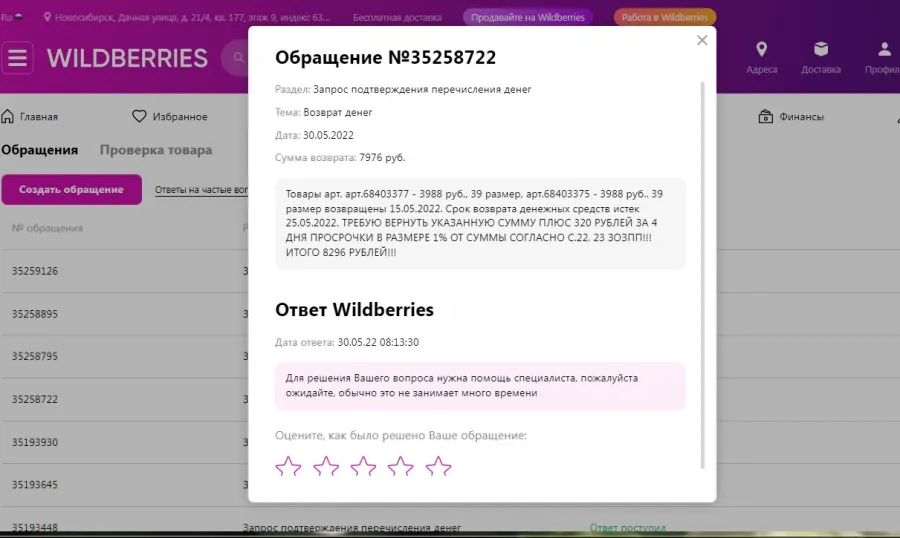Close the Обращение №35258722 dialog

click(702, 40)
